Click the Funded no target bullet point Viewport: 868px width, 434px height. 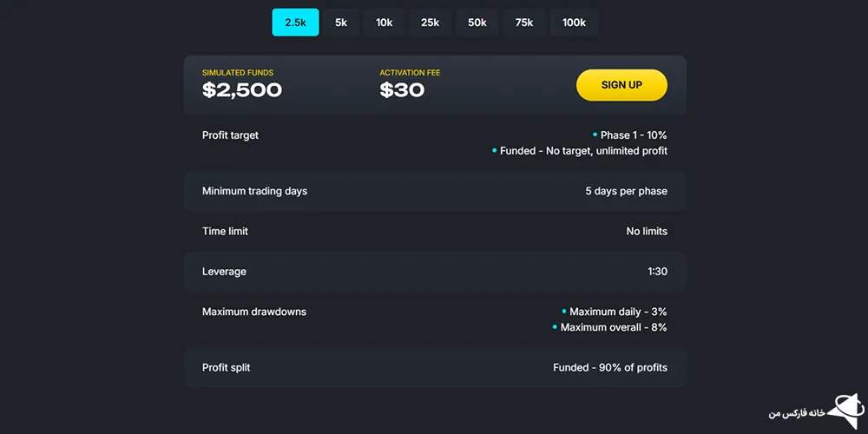(x=580, y=150)
